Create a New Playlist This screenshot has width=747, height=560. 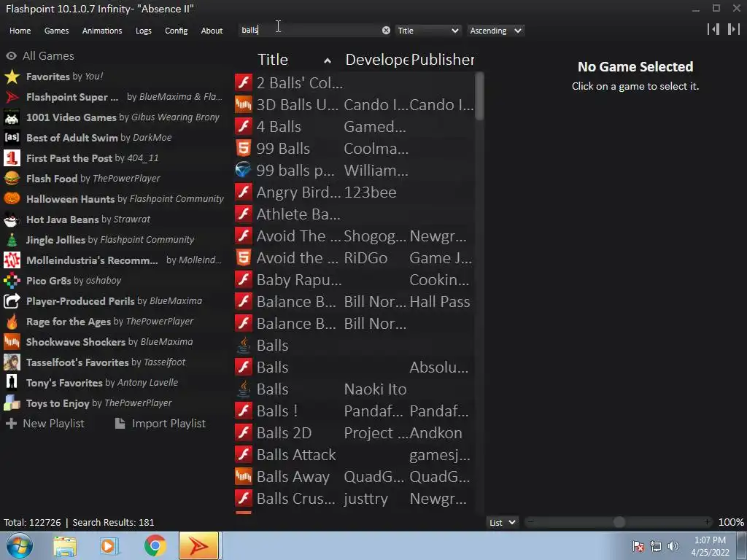tap(44, 424)
